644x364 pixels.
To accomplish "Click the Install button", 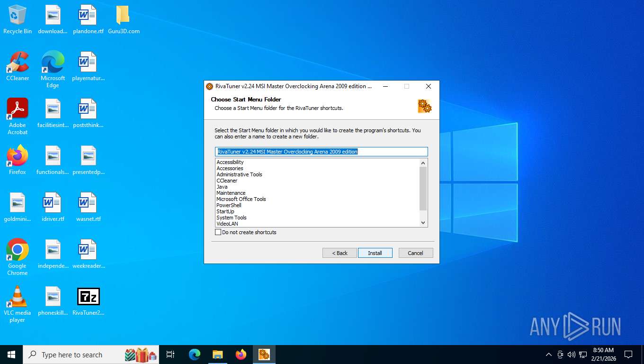I will [x=375, y=253].
